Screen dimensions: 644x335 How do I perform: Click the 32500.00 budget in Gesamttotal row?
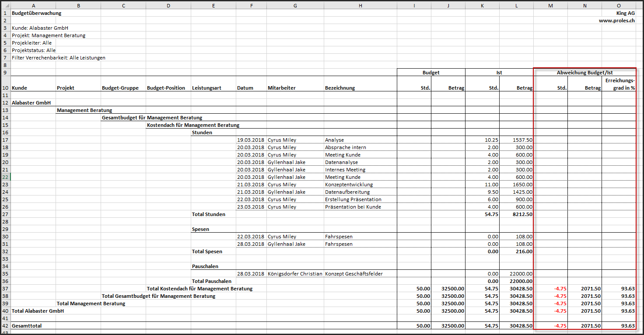point(452,326)
